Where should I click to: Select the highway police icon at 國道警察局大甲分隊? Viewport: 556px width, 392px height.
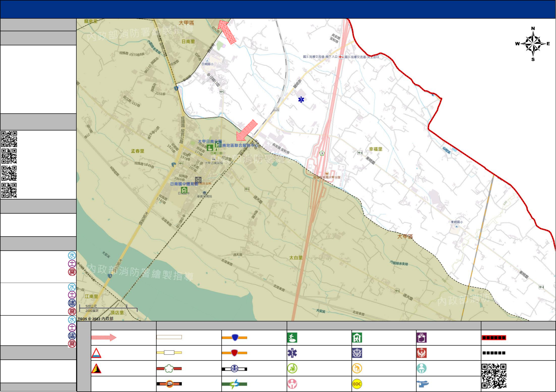(x=327, y=174)
